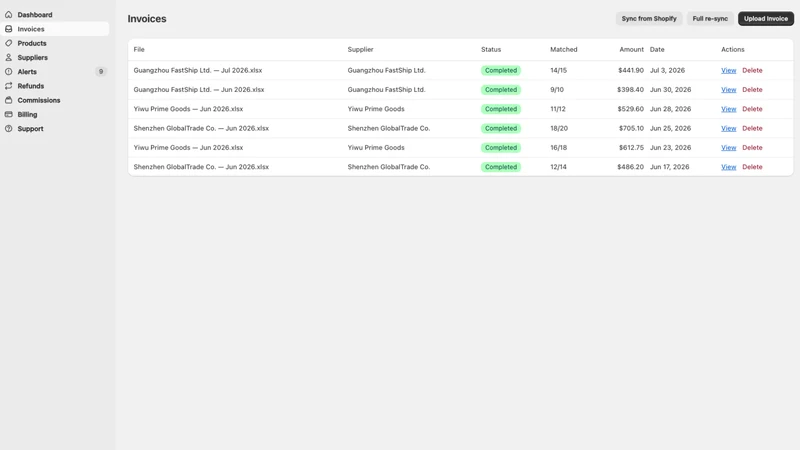This screenshot has height=450, width=800.
Task: Click Completed badge in Jul 3, 2026 row
Action: coord(501,70)
